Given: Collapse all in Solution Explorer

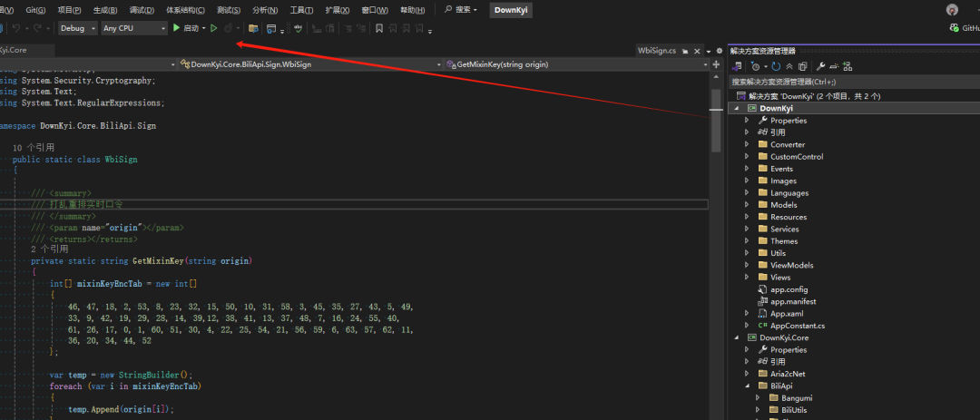Looking at the screenshot, I should tap(789, 66).
